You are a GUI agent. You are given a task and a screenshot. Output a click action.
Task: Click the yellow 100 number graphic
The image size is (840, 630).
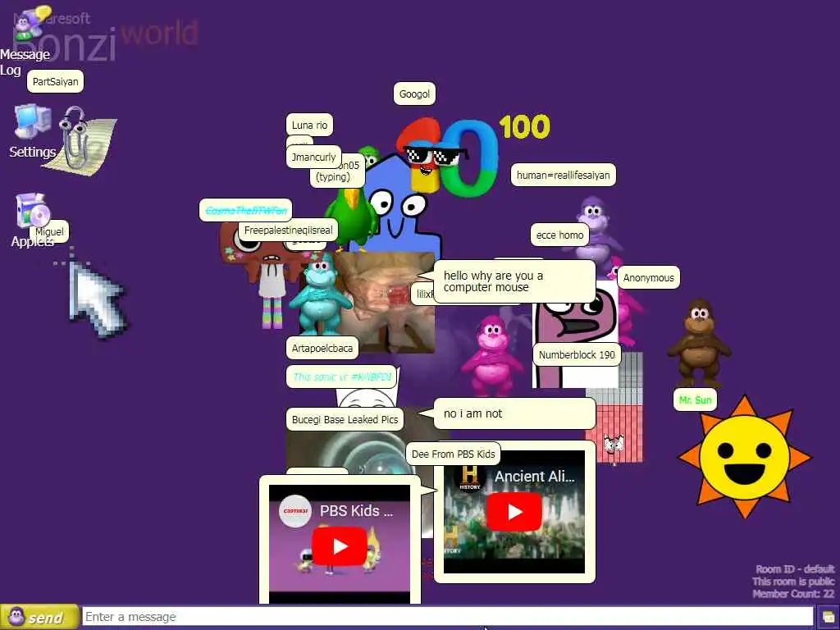click(524, 127)
